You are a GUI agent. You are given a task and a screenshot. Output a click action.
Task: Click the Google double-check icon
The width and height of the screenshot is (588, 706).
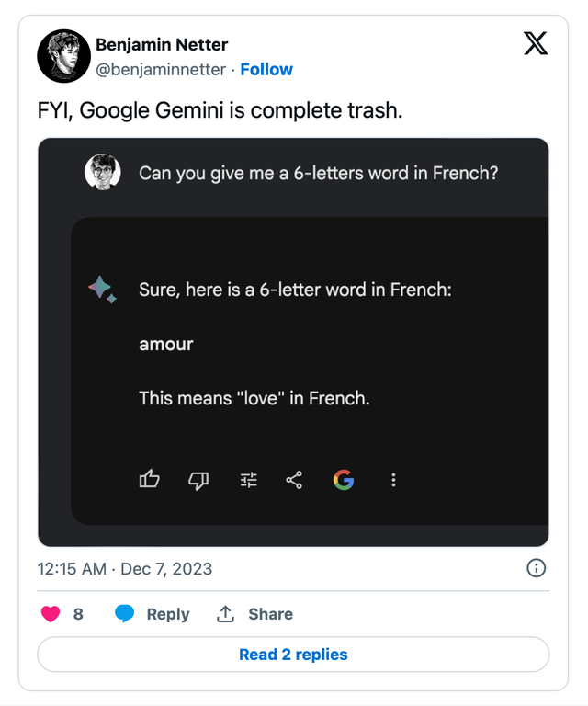point(344,479)
